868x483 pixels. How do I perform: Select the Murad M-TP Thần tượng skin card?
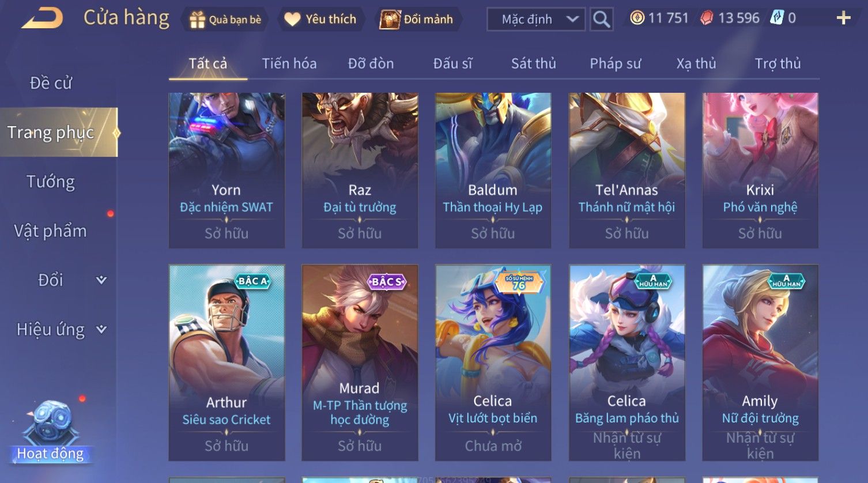(360, 363)
